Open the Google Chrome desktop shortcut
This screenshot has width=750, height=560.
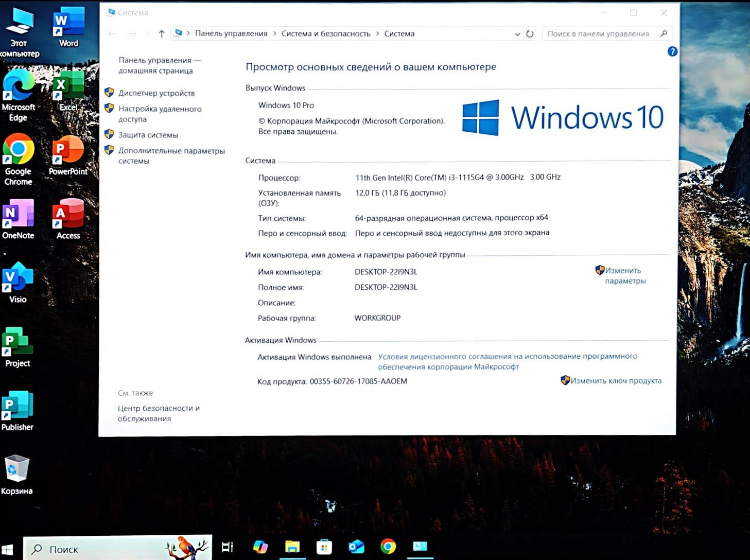(18, 160)
